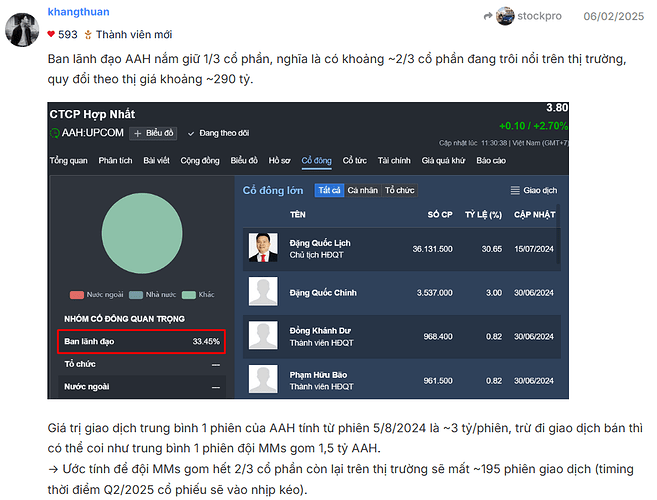Switch to the Cổ tức tab
The height and width of the screenshot is (500, 657).
tap(354, 161)
